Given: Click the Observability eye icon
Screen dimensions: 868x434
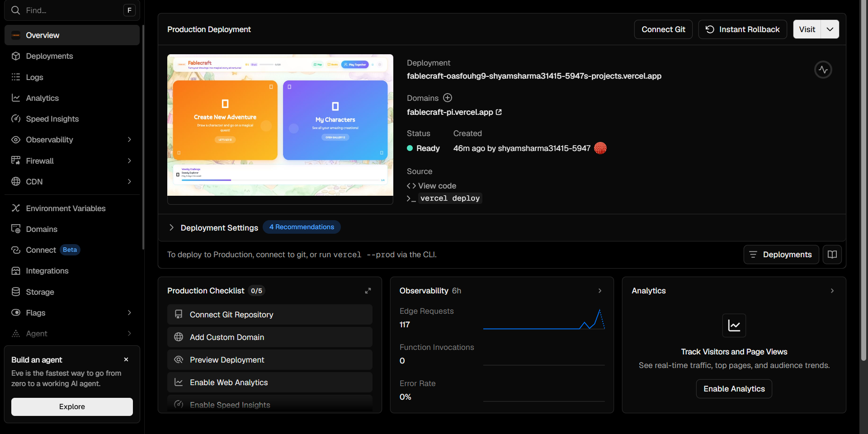Looking at the screenshot, I should pyautogui.click(x=16, y=140).
